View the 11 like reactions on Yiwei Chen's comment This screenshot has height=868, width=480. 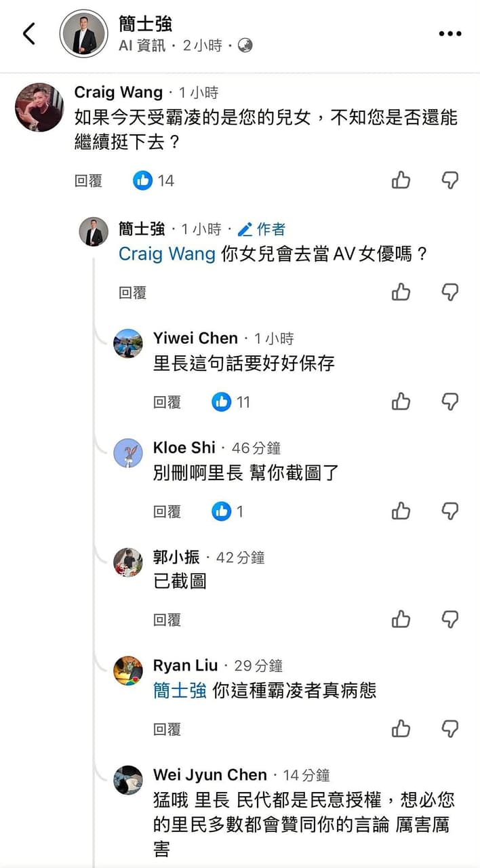click(231, 401)
